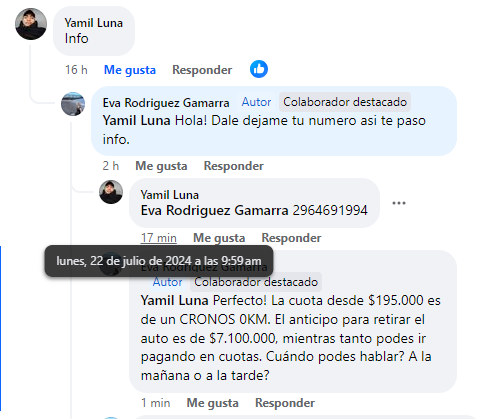Open three-dots options menu on phone number comment
Viewport: 485px width, 419px height.
[399, 203]
